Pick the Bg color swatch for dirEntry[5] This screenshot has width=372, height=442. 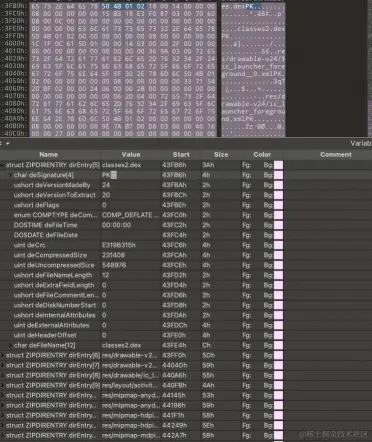tap(278, 165)
